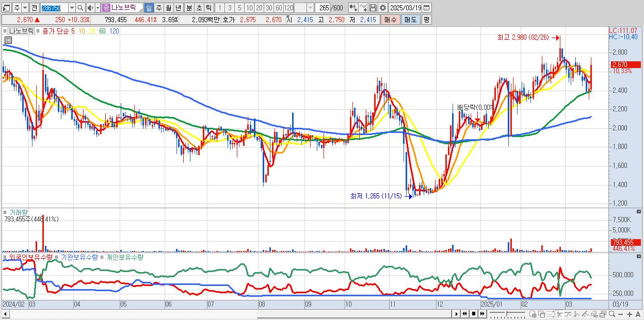The width and height of the screenshot is (644, 320).
Task: Click the stock search magnifier icon
Action: click(81, 8)
